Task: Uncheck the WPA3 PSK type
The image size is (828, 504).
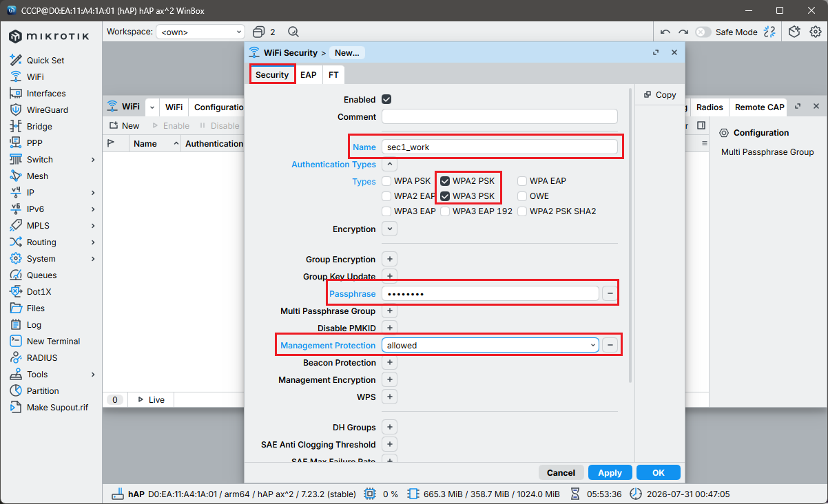Action: pos(445,196)
